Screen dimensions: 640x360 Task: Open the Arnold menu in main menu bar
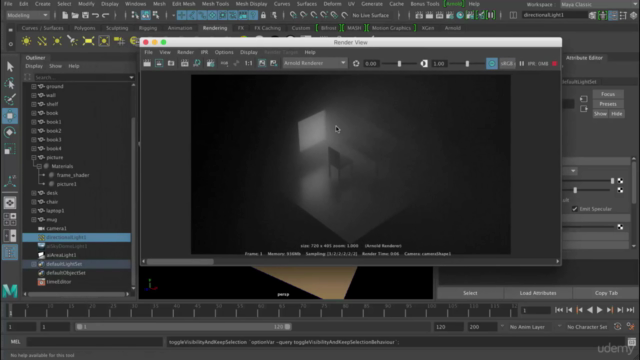pos(453,4)
